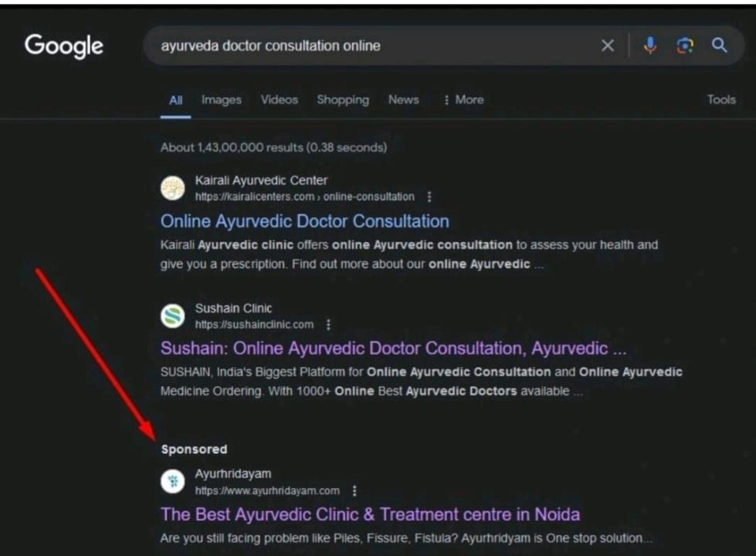Click the results count text
756x556 pixels.
[x=274, y=147]
